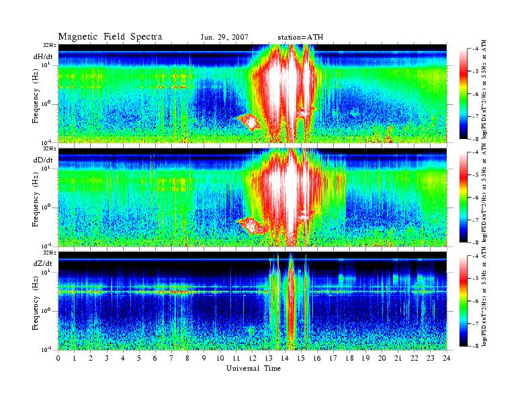Click the "-6" label on dZ/dt color bar
The height and width of the screenshot is (411, 532).
click(475, 301)
